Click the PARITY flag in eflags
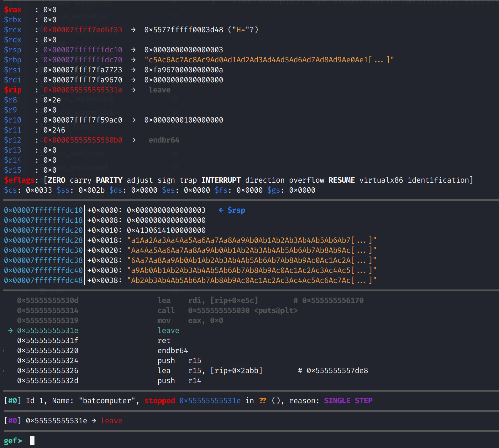This screenshot has width=499, height=448. tap(109, 180)
